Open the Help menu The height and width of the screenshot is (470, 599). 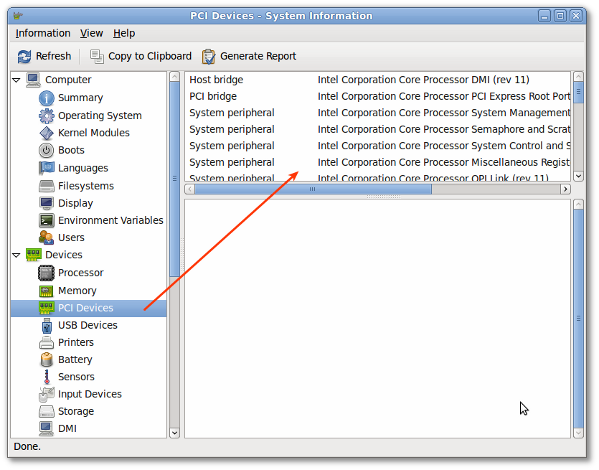(124, 34)
